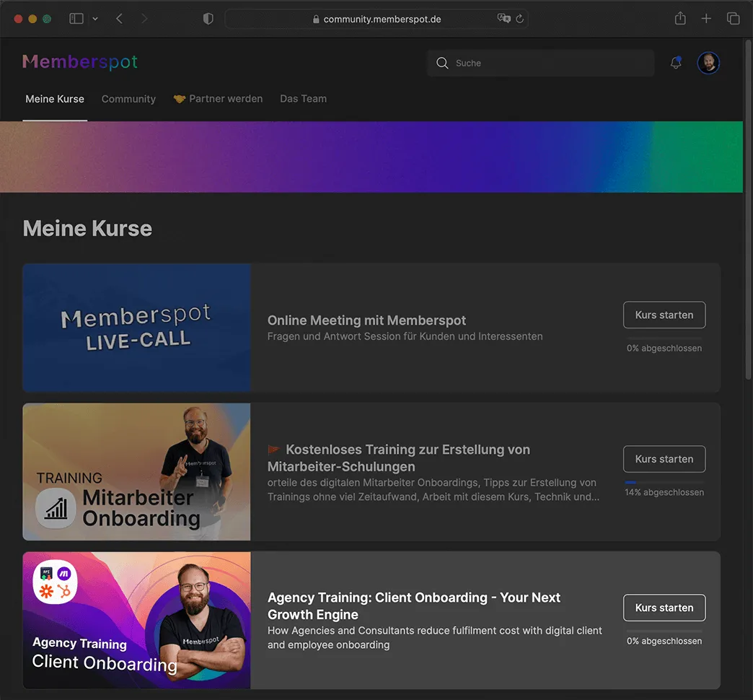Open a new tab with plus
The width and height of the screenshot is (753, 700).
tap(706, 19)
